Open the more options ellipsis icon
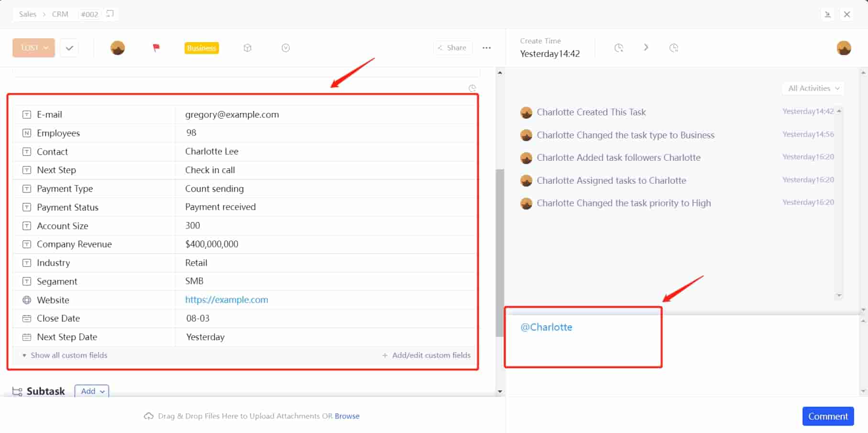Screen dimensions: 868x433 (486, 48)
